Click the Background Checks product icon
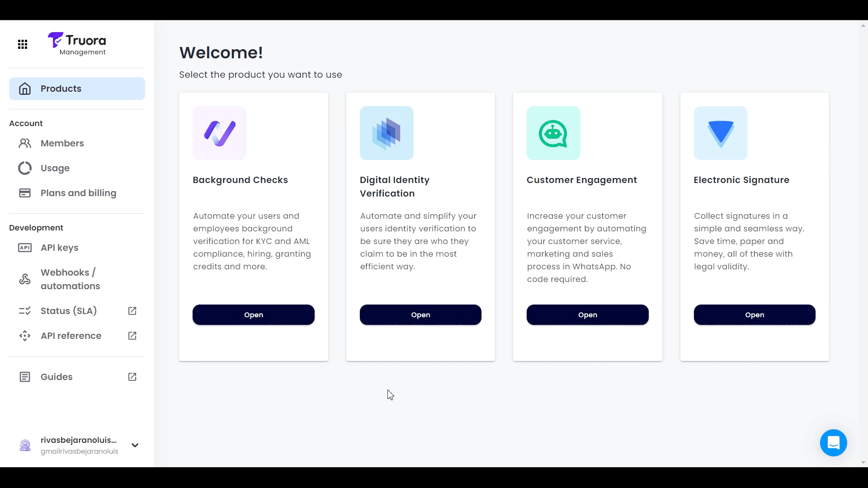The image size is (868, 488). tap(219, 133)
